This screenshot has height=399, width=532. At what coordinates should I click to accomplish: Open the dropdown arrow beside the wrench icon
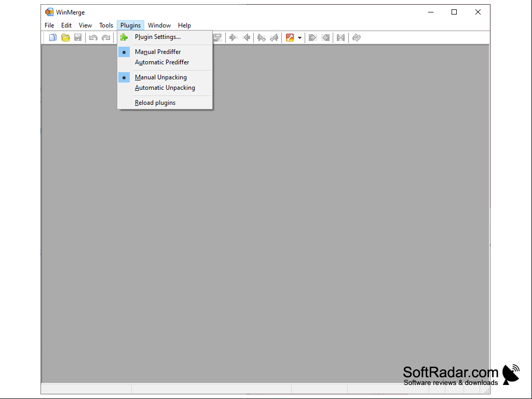coord(299,38)
